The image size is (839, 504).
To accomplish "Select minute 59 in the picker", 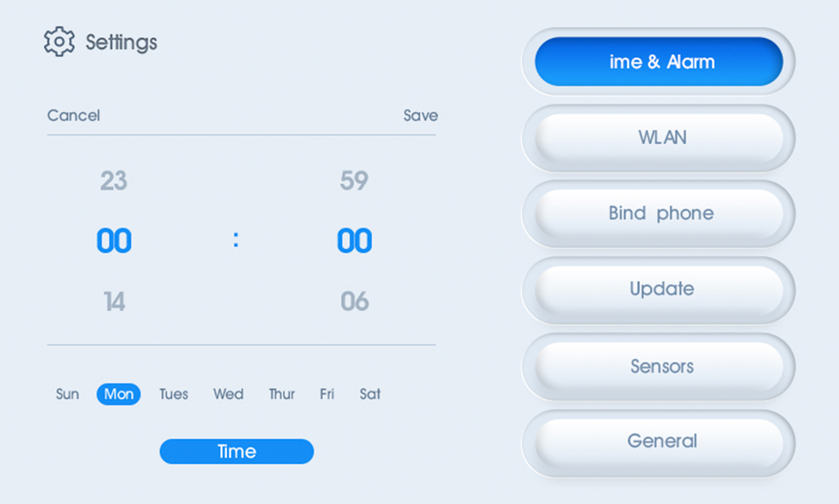I will click(x=354, y=181).
